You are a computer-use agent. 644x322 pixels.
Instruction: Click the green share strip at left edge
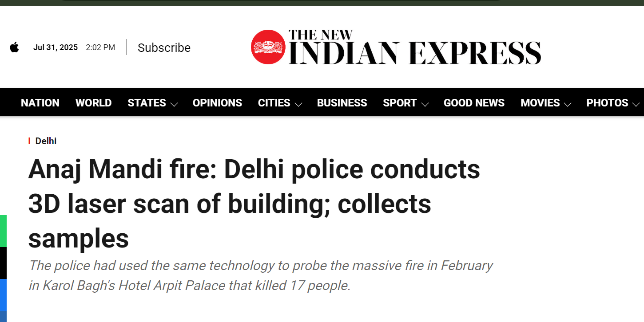3,231
